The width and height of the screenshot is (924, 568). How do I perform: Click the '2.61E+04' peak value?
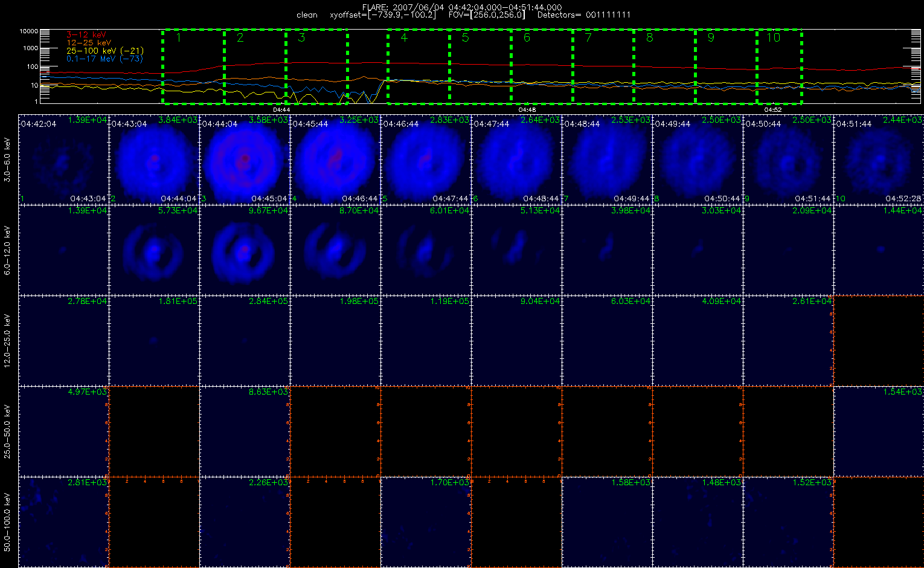coord(812,302)
